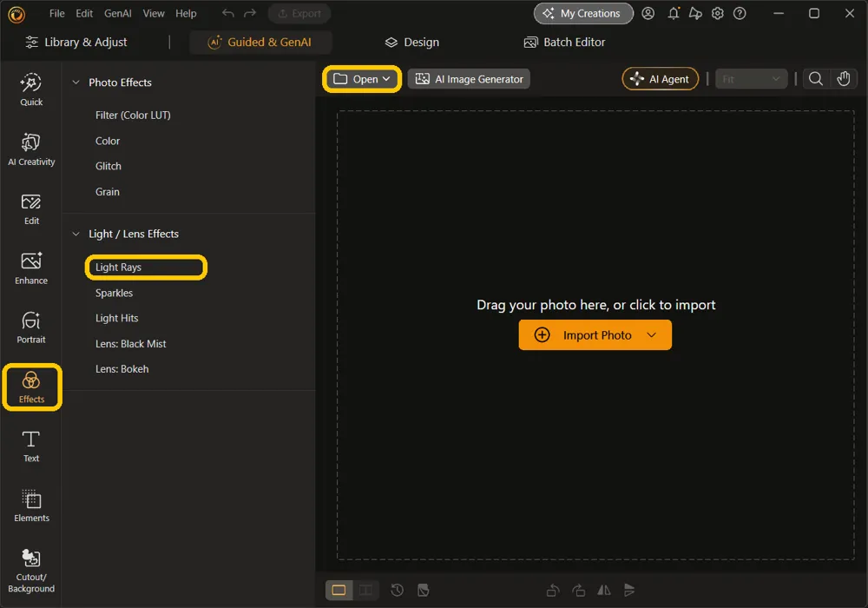Screen dimensions: 868x608
Task: Click the My Creations button
Action: [583, 13]
